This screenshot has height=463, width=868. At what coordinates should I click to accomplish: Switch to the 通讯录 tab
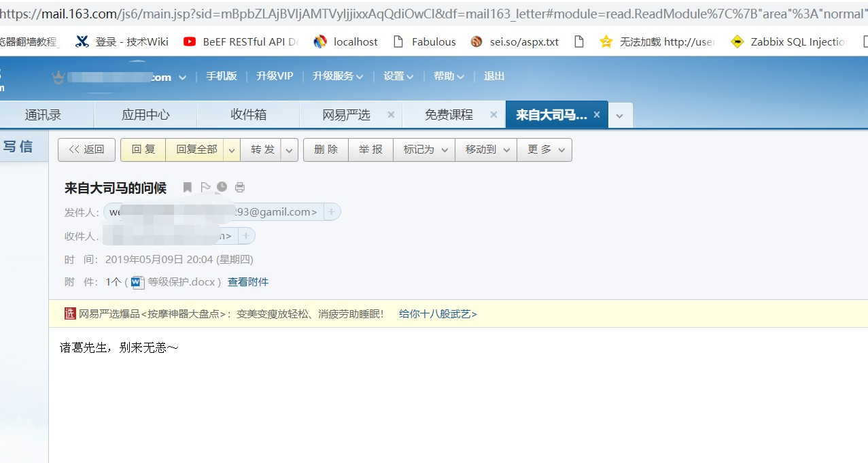[x=44, y=115]
